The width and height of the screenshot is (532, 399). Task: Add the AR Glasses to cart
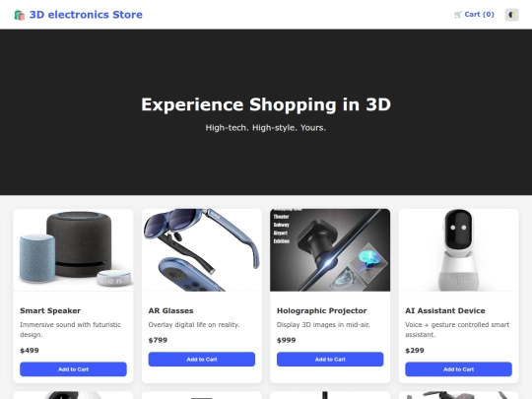point(202,360)
